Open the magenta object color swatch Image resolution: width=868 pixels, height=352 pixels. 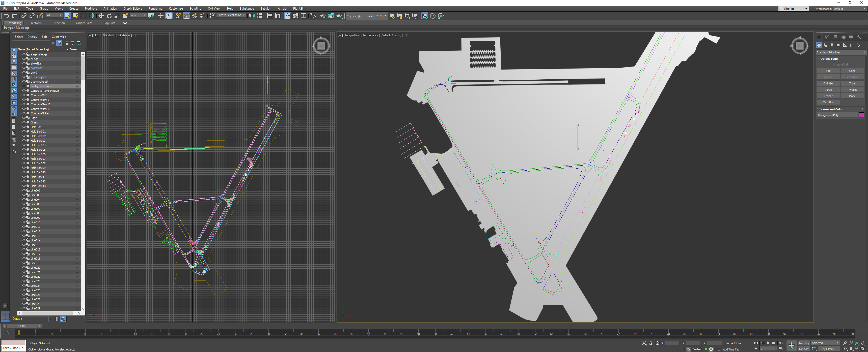861,115
